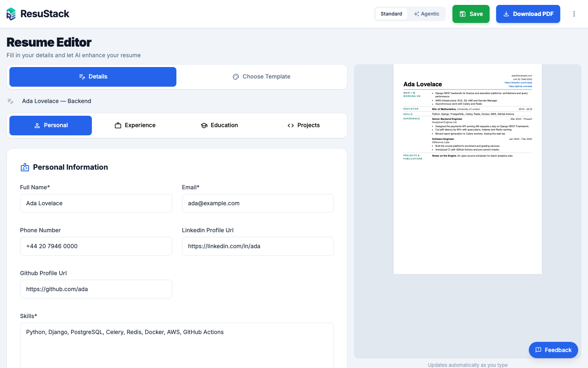588x368 pixels.
Task: Switch to Agentic mode
Action: 426,14
